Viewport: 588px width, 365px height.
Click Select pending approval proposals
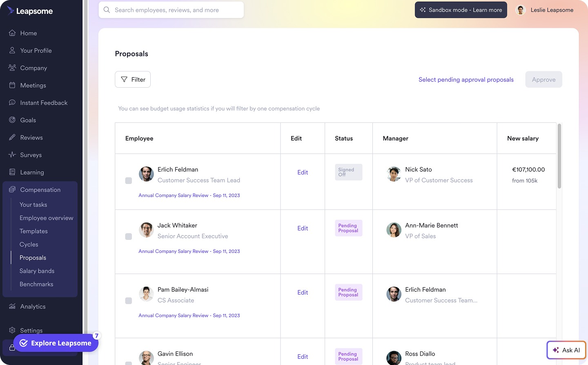(x=466, y=80)
